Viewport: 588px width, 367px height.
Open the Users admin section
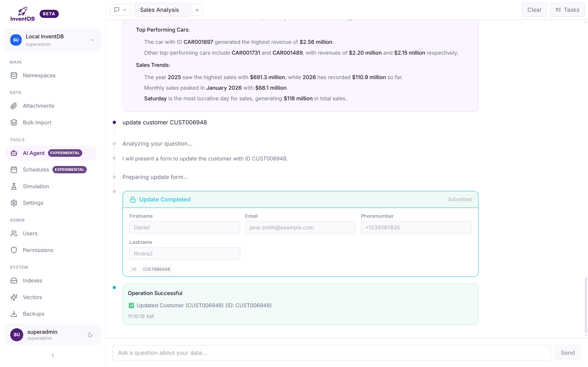[x=30, y=233]
